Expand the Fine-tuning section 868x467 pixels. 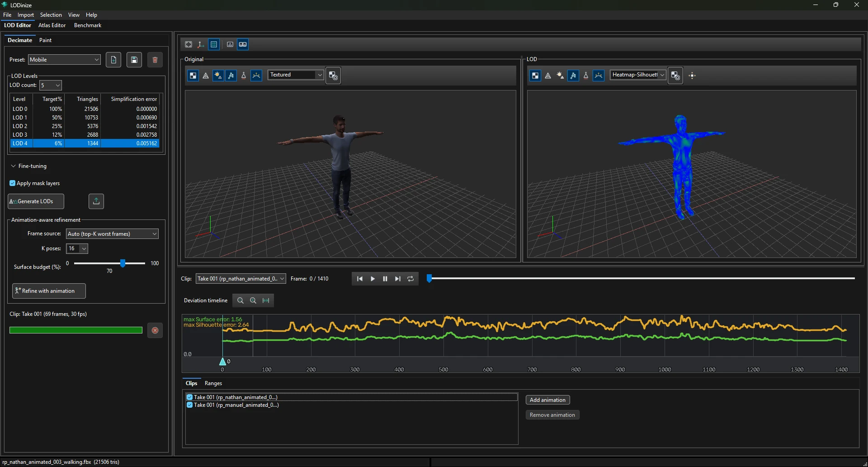(x=28, y=166)
